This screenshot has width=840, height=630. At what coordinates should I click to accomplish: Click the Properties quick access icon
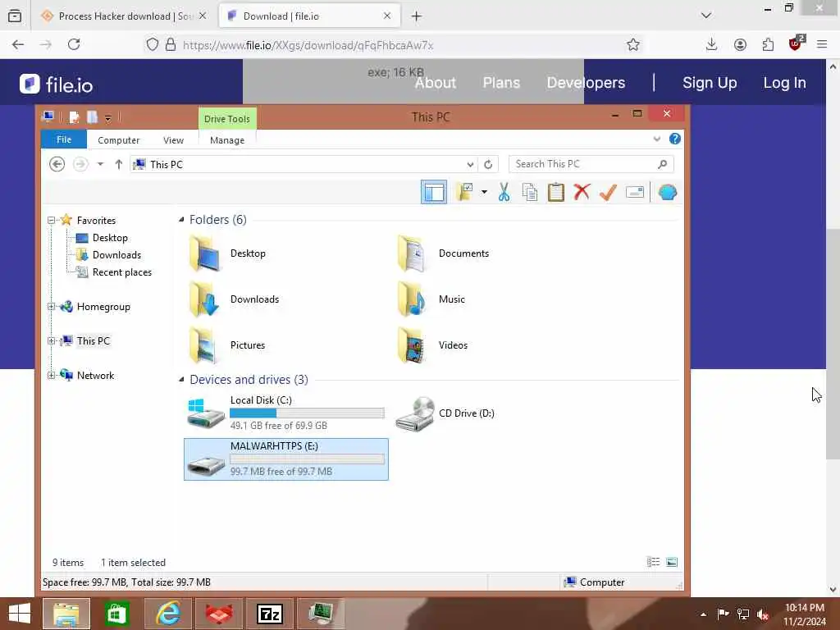click(74, 117)
